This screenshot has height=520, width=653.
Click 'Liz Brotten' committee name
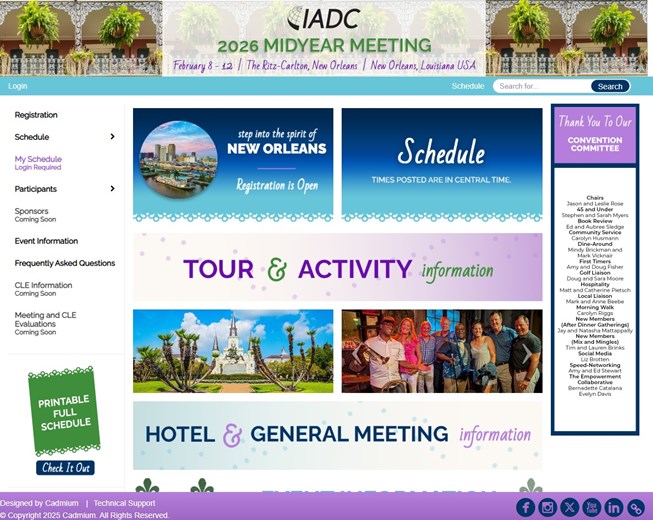tap(595, 359)
